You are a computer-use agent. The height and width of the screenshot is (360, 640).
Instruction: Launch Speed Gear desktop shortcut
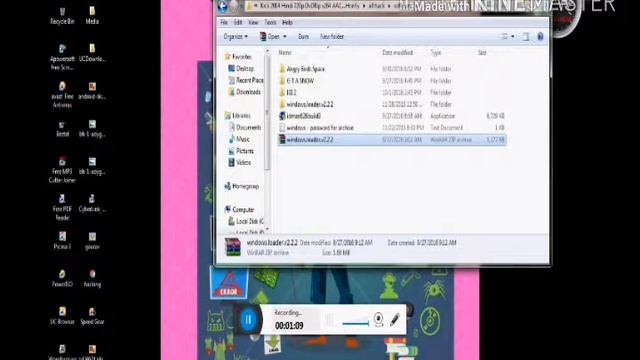[x=92, y=316]
